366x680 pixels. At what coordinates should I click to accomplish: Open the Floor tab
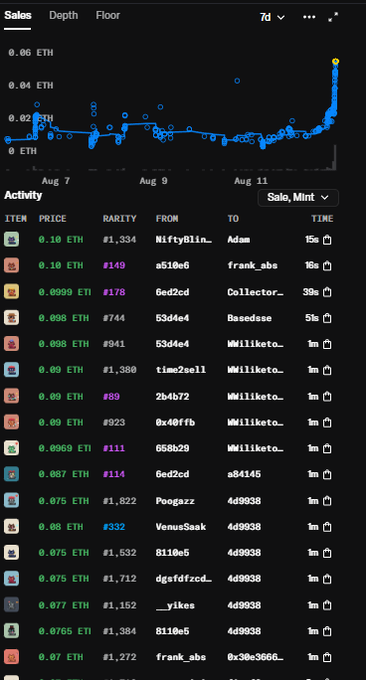pyautogui.click(x=108, y=16)
